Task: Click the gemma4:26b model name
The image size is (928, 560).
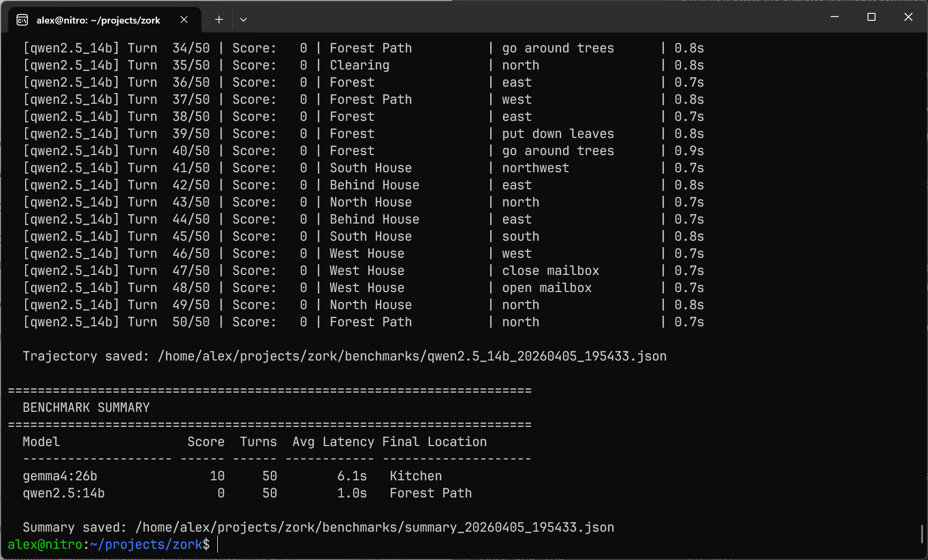Action: 60,475
